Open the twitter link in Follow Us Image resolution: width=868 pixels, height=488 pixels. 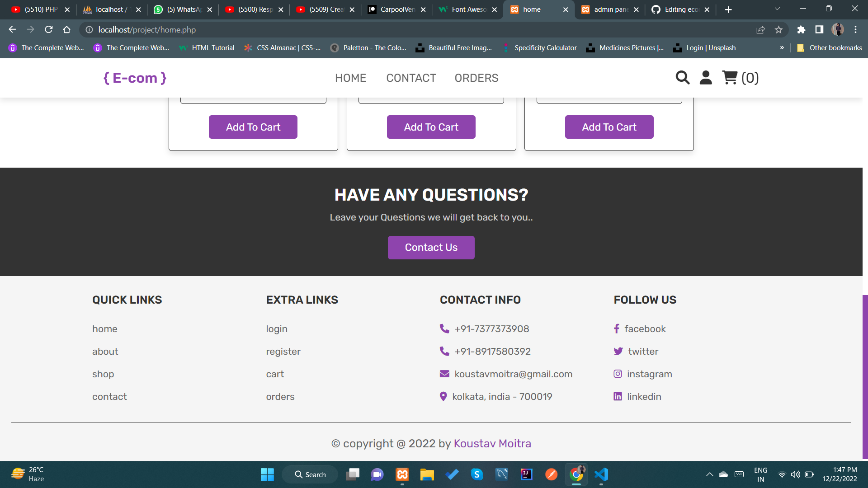click(x=636, y=352)
